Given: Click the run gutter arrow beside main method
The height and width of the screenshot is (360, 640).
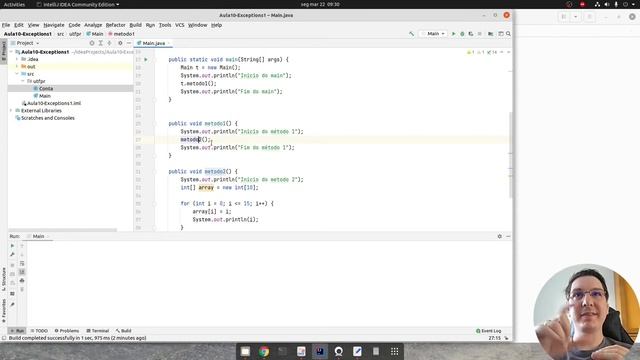Looking at the screenshot, I should pos(146,60).
